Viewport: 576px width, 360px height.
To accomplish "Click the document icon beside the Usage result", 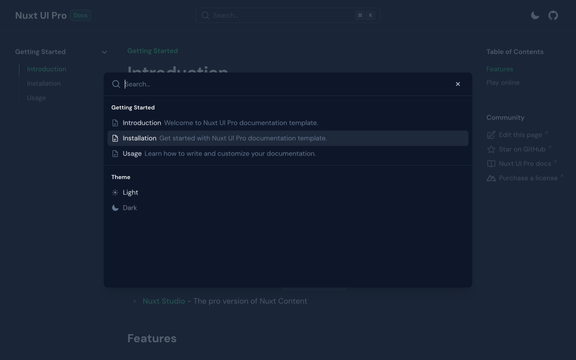I will pyautogui.click(x=115, y=154).
